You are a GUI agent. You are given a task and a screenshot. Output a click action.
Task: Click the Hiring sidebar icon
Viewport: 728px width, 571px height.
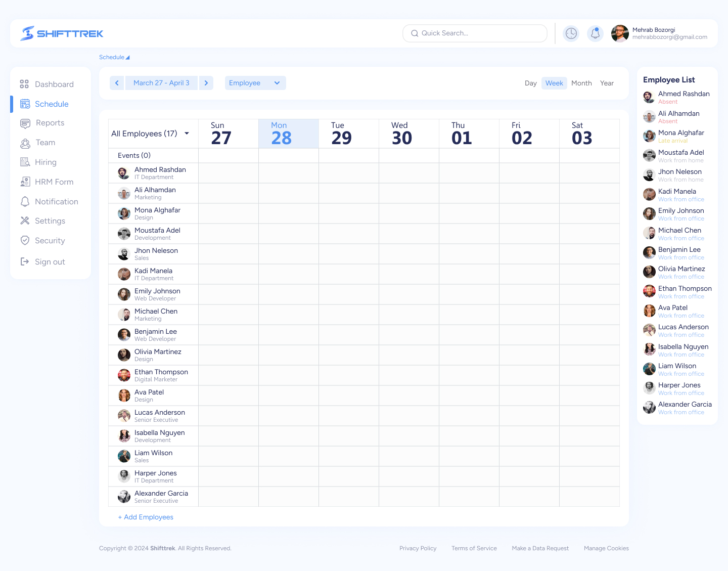pos(25,162)
